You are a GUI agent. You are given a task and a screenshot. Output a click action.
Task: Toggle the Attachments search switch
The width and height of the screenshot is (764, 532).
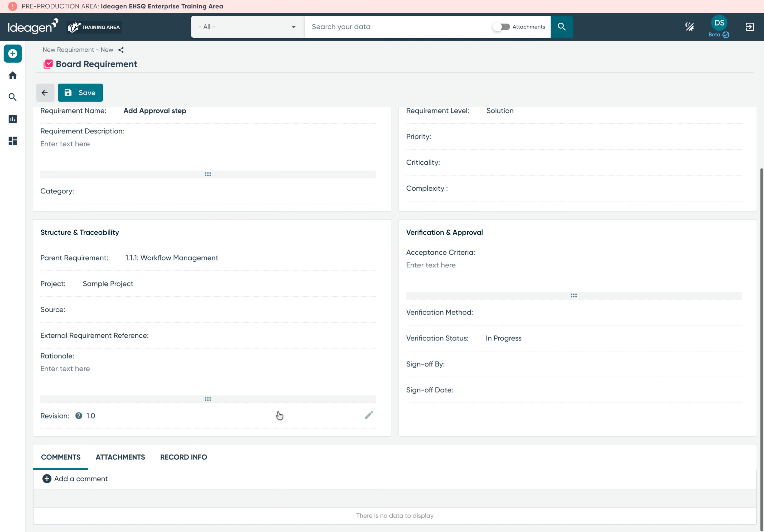point(501,27)
